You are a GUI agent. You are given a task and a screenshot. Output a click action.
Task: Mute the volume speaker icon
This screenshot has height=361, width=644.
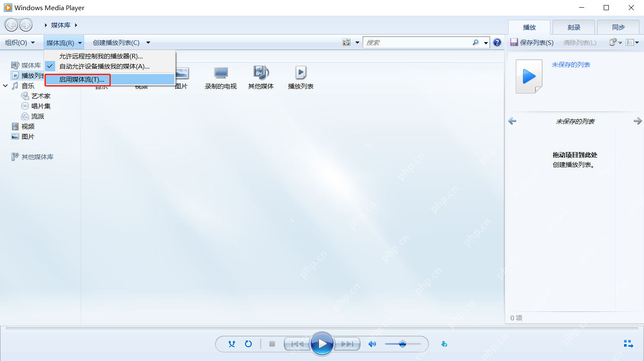tap(372, 344)
